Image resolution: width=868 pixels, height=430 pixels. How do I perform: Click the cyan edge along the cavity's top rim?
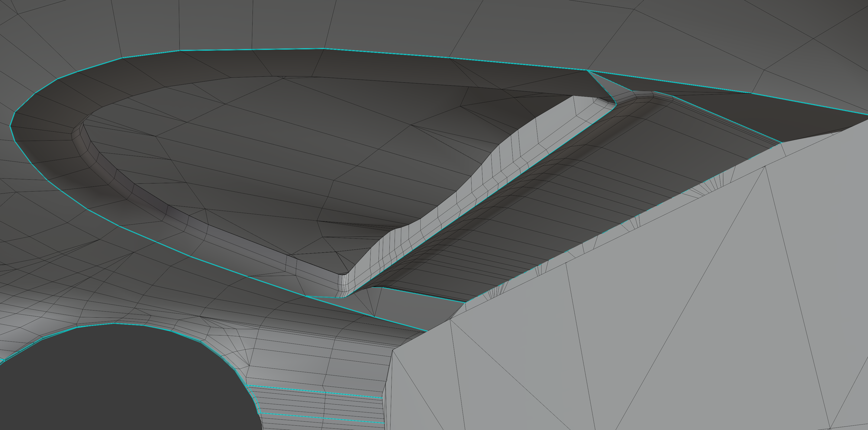point(388,53)
